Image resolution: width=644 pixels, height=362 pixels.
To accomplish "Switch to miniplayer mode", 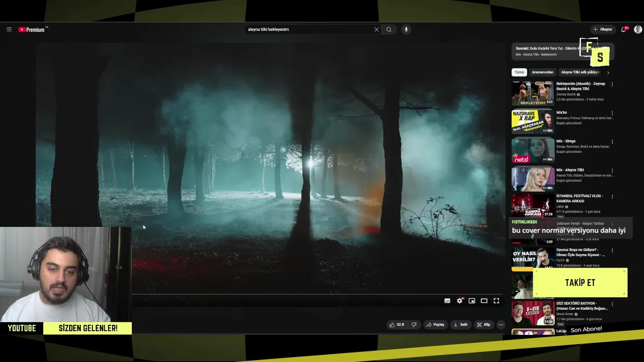I will click(x=472, y=301).
